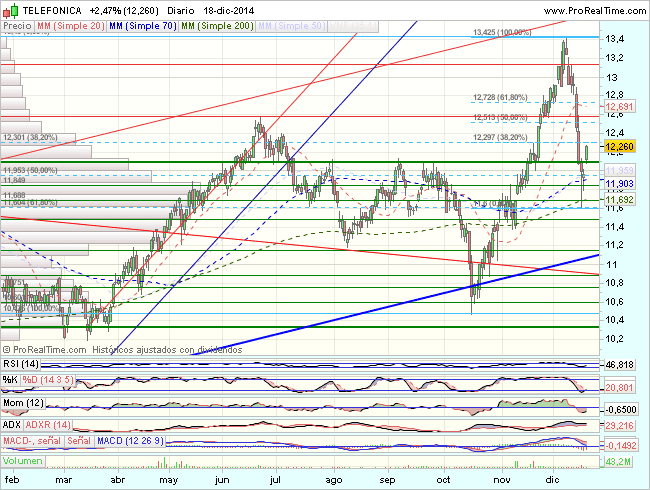Click the MACD value -0,1492

tap(620, 446)
